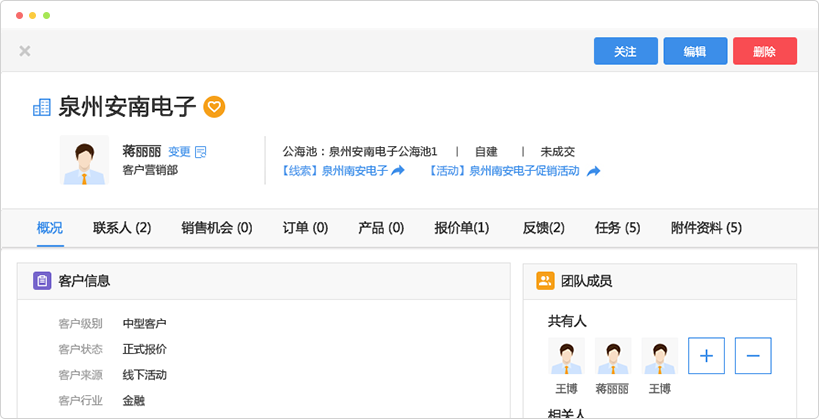Click the card icon next to 变更

tap(201, 152)
